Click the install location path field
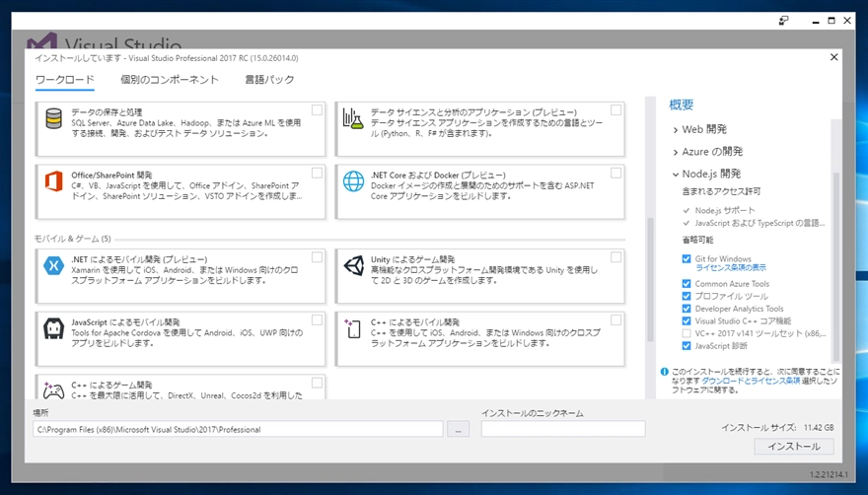The height and width of the screenshot is (495, 868). tap(238, 429)
